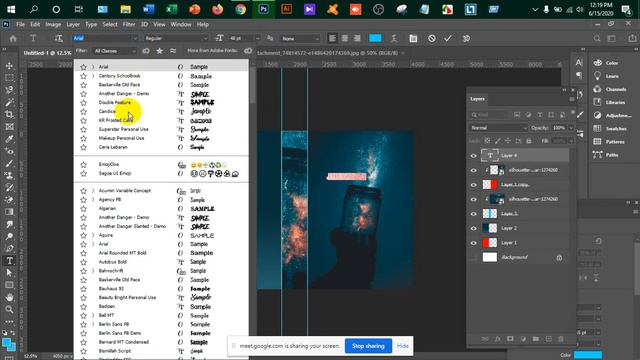Click the text color swatch in options bar
640x360 pixels.
pyautogui.click(x=375, y=38)
